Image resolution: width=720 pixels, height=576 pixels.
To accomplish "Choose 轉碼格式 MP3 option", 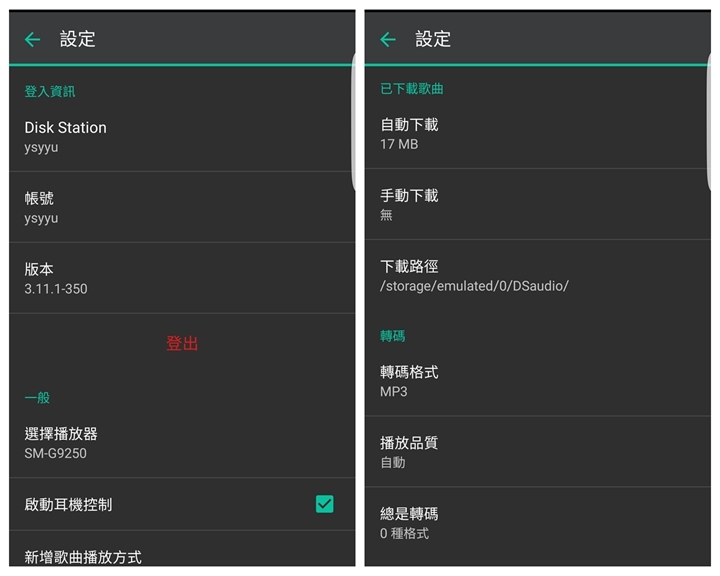I will tap(537, 381).
